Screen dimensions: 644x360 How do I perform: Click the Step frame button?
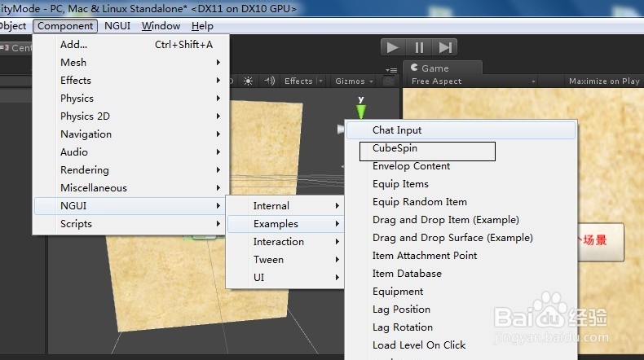(445, 47)
